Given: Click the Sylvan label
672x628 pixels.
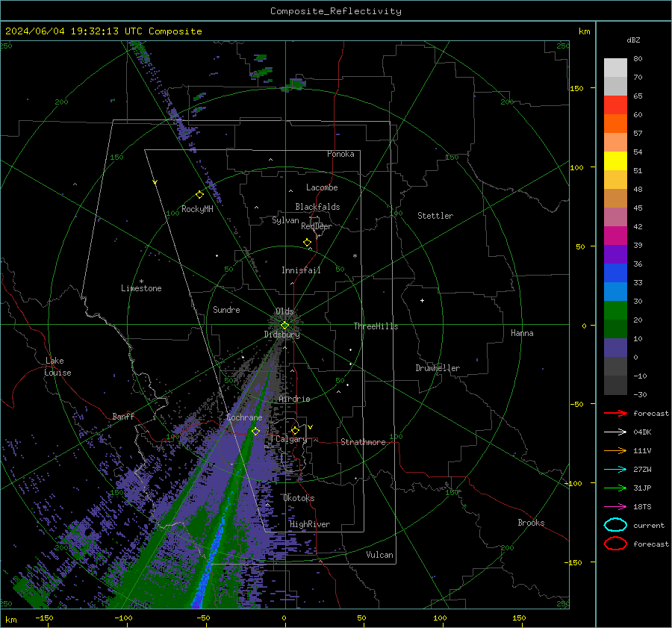Looking at the screenshot, I should click(285, 220).
